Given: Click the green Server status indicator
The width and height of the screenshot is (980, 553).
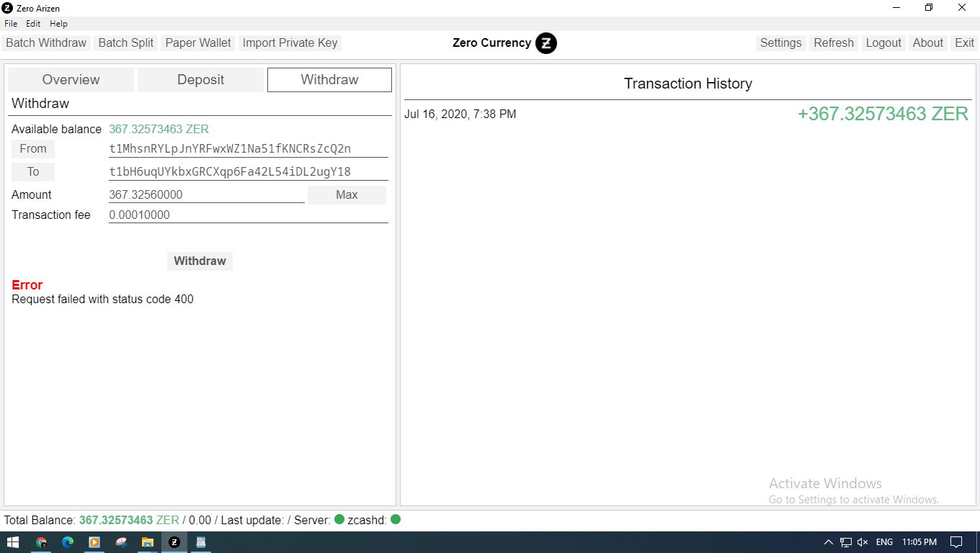Looking at the screenshot, I should pos(339,519).
